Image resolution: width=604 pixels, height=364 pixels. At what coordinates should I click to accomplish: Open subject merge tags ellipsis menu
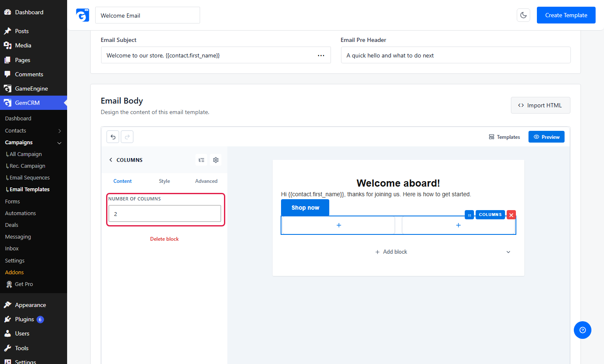click(x=321, y=55)
